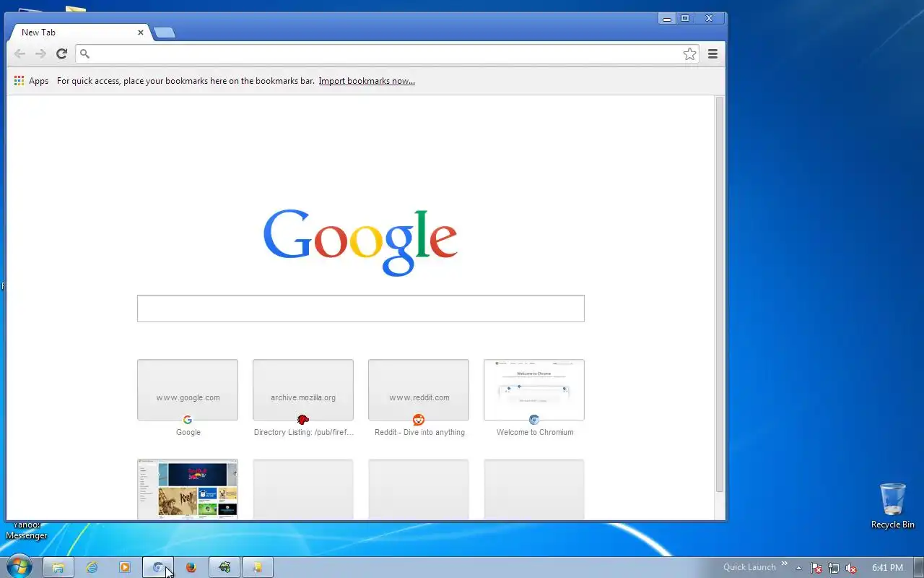Open Windows Explorer from the taskbar
The image size is (924, 578).
(x=58, y=567)
